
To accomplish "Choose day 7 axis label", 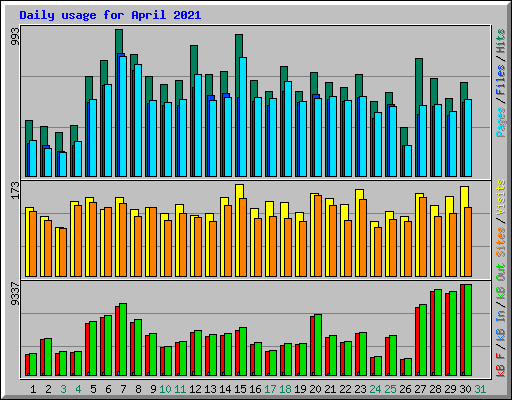I will pos(123,389).
